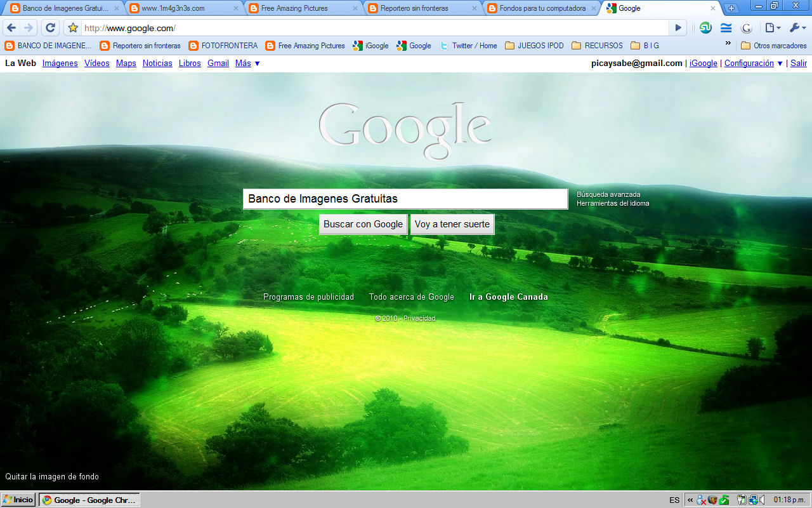Open Herramientas del idioma link
Screen dimensions: 812x508
[x=613, y=203]
